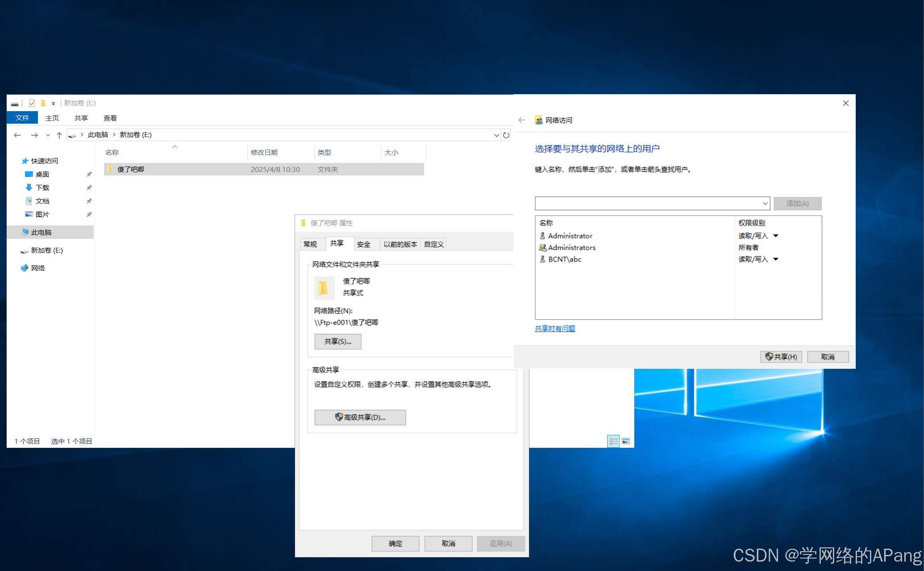This screenshot has width=924, height=571.
Task: Expand the user name combo box arrow
Action: tap(765, 204)
